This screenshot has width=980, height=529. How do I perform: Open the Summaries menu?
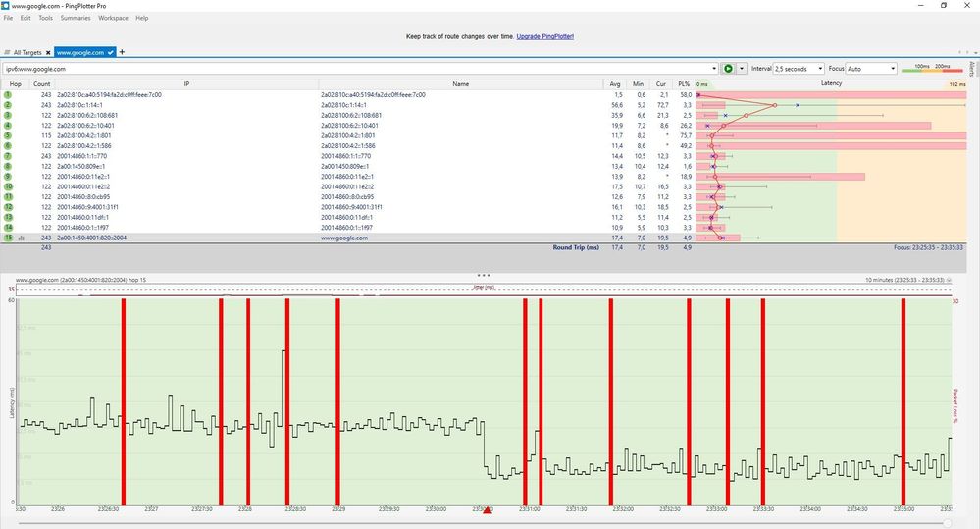coord(76,18)
